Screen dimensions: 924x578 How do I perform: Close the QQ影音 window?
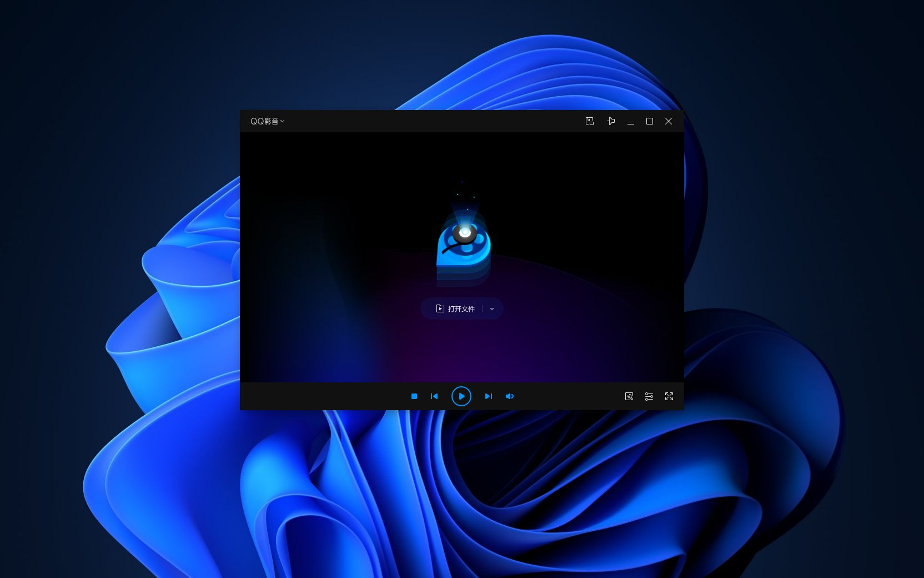669,121
